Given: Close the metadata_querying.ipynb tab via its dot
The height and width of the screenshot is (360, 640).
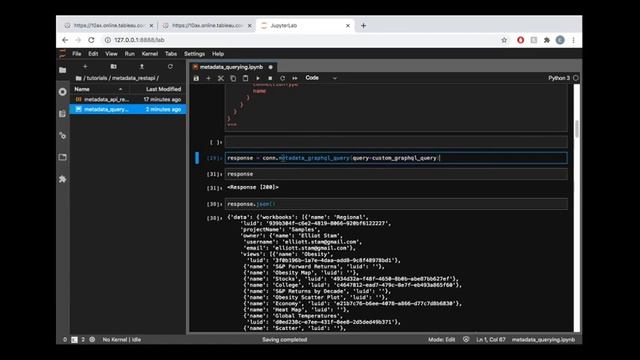Looking at the screenshot, I should click(x=271, y=67).
